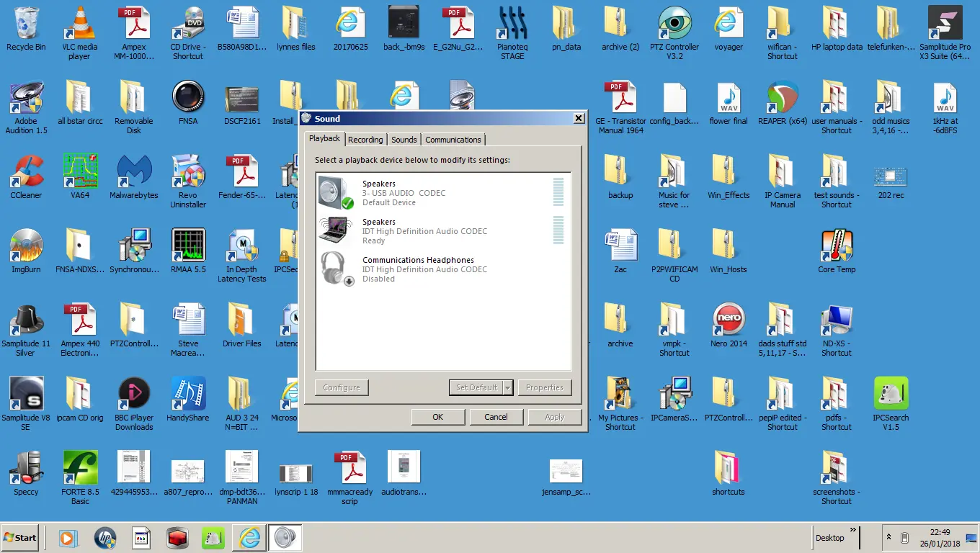The height and width of the screenshot is (553, 980).
Task: Click the Speccy desktop shortcut
Action: (x=26, y=469)
